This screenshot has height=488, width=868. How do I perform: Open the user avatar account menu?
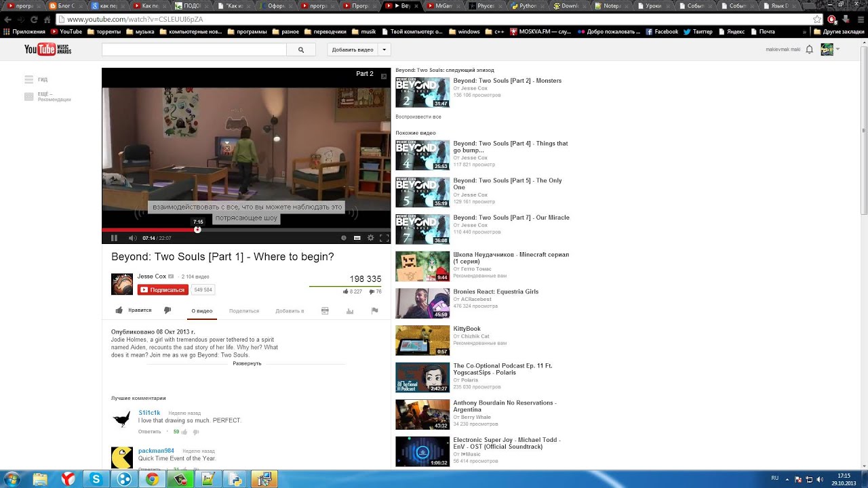827,49
